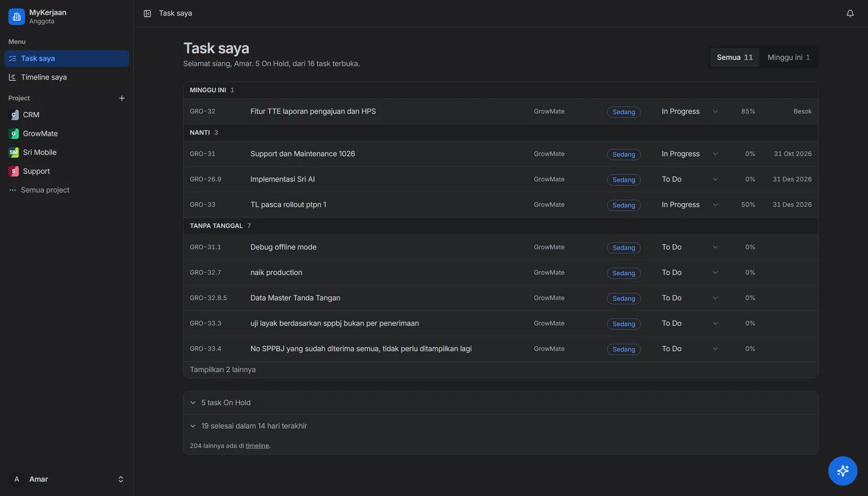The height and width of the screenshot is (496, 868).
Task: Open the CRM project icon
Action: point(14,115)
